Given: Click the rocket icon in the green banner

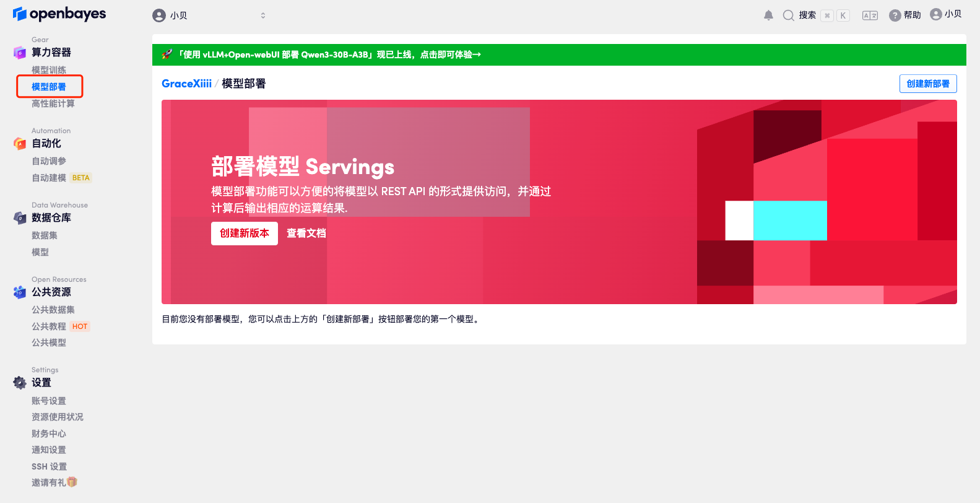Looking at the screenshot, I should point(167,55).
